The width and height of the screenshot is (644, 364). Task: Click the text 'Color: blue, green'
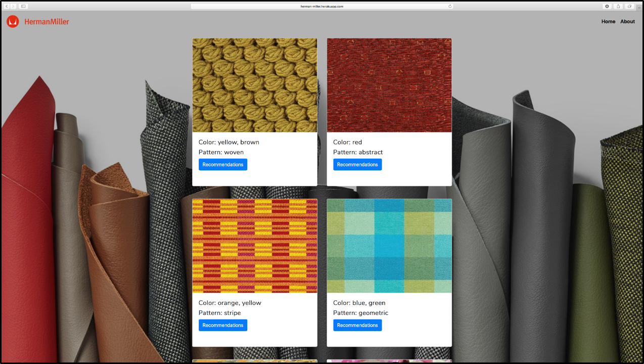click(359, 303)
